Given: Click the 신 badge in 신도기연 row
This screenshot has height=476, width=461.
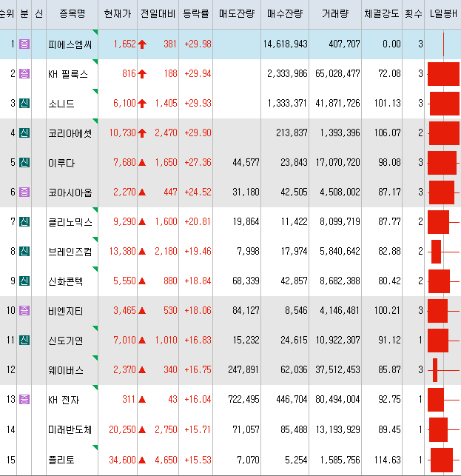Looking at the screenshot, I should click(24, 340).
